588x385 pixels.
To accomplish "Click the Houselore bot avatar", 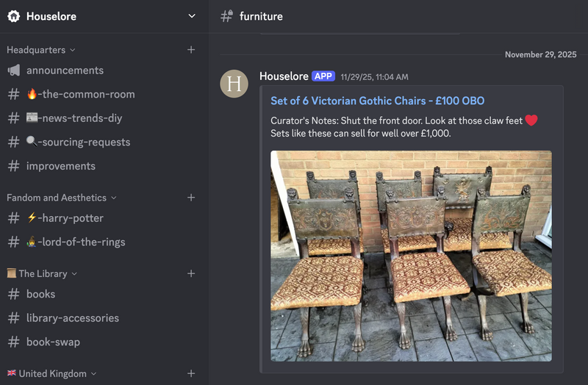I will [234, 83].
